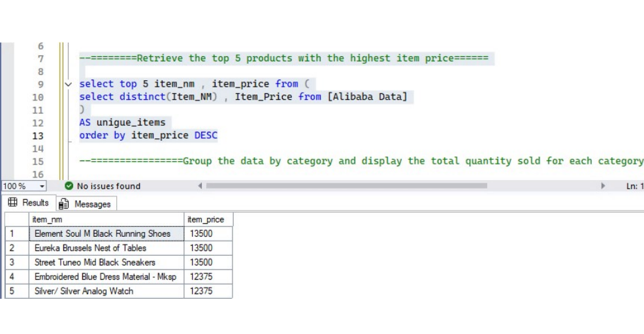Screen dimensions: 644x334
Task: Click the Results tab grid icon
Action: pyautogui.click(x=12, y=203)
